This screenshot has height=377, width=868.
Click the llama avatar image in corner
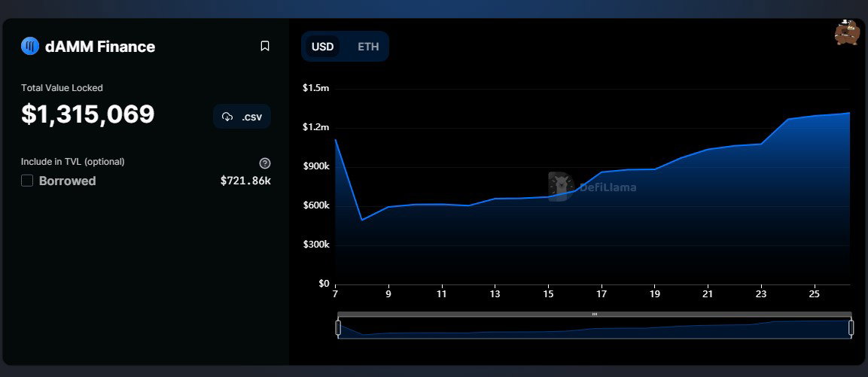coord(846,32)
